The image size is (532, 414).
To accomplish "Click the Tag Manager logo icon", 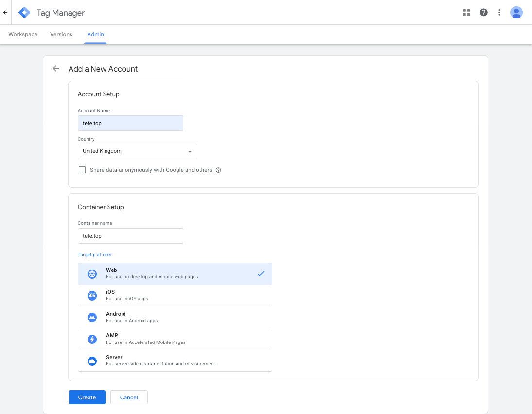I will [x=24, y=13].
